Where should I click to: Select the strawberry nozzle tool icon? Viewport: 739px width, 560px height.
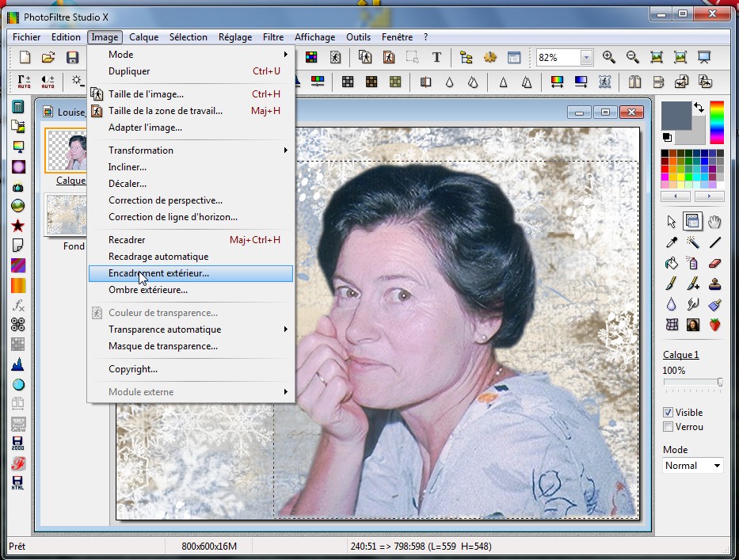[x=714, y=325]
